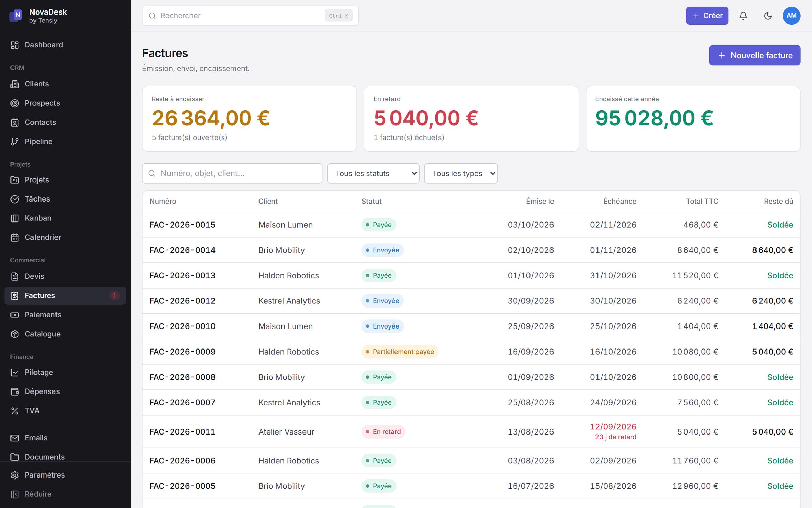Click the Échéance column header
812x508 pixels.
pyautogui.click(x=619, y=201)
